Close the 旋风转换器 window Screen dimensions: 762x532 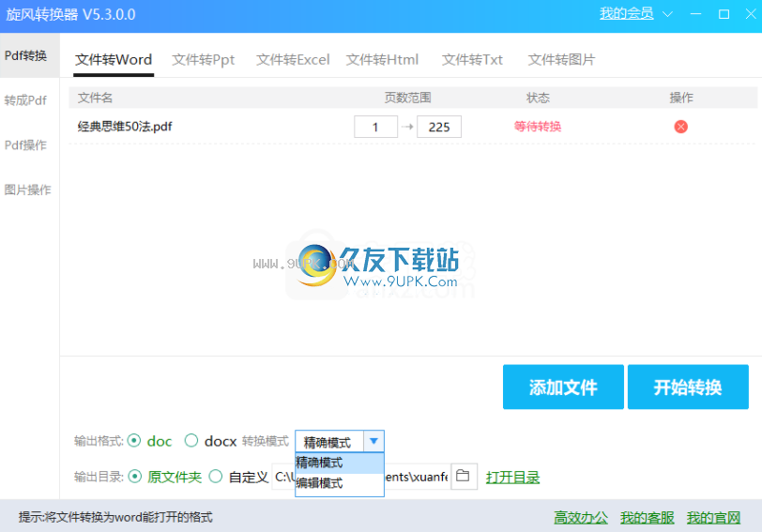[751, 14]
